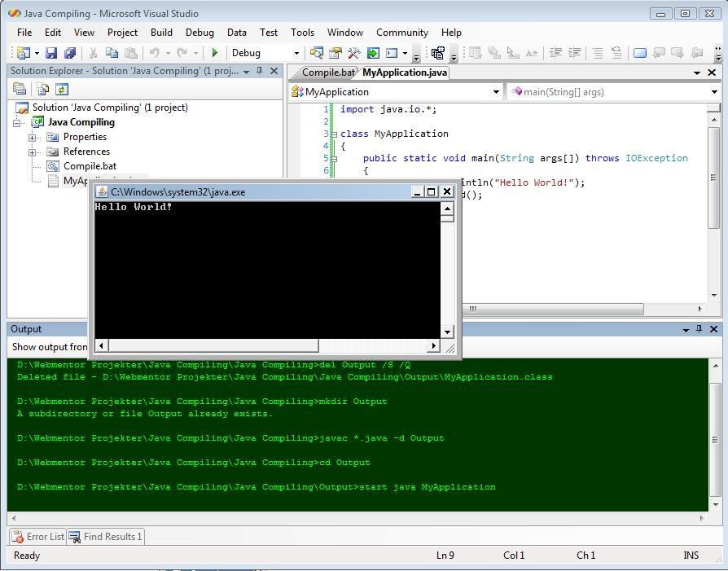This screenshot has height=571, width=728.
Task: Toggle auto-hide pin on Solution Explorer
Action: click(257, 71)
